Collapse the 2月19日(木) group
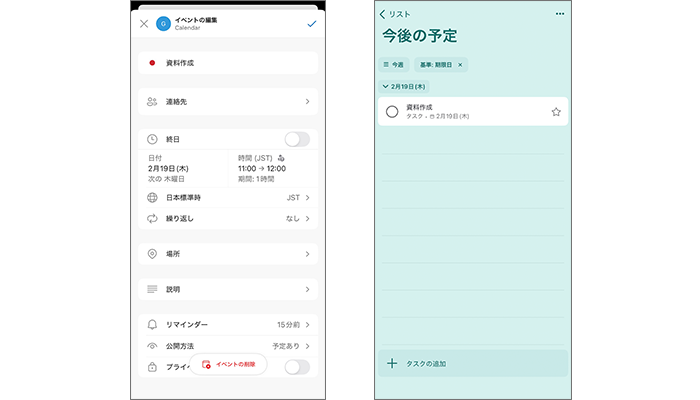700x400 pixels. click(404, 87)
